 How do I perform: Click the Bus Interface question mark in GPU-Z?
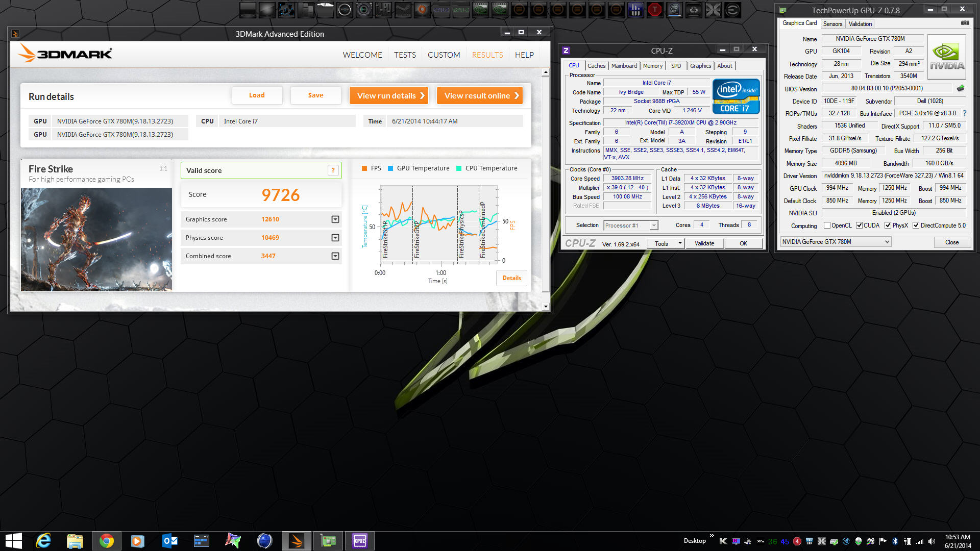point(965,113)
